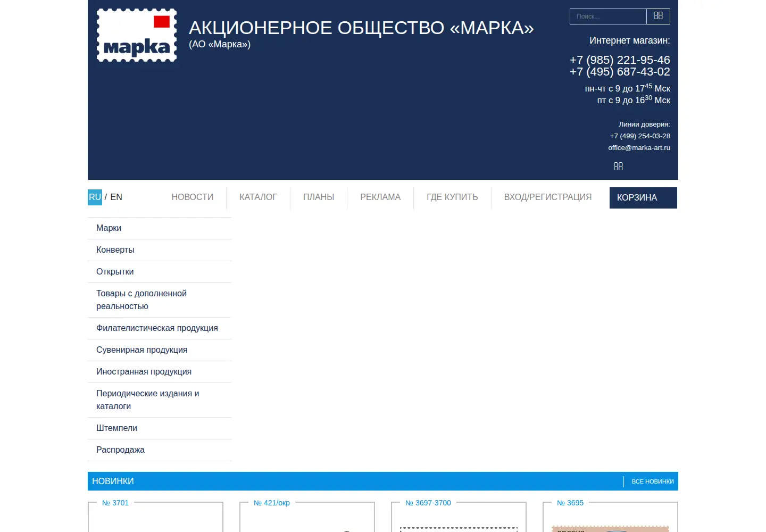Open new item № 421/окр
This screenshot has width=766, height=532.
tap(272, 503)
